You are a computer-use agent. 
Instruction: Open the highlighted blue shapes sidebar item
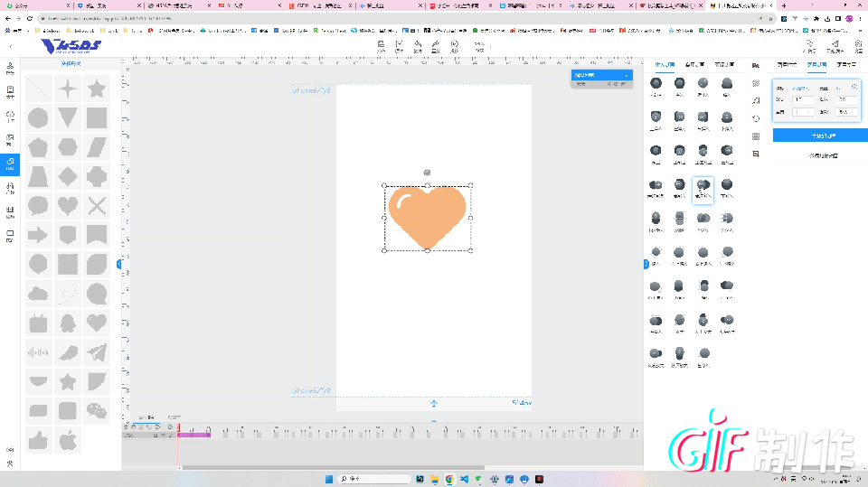click(x=10, y=164)
